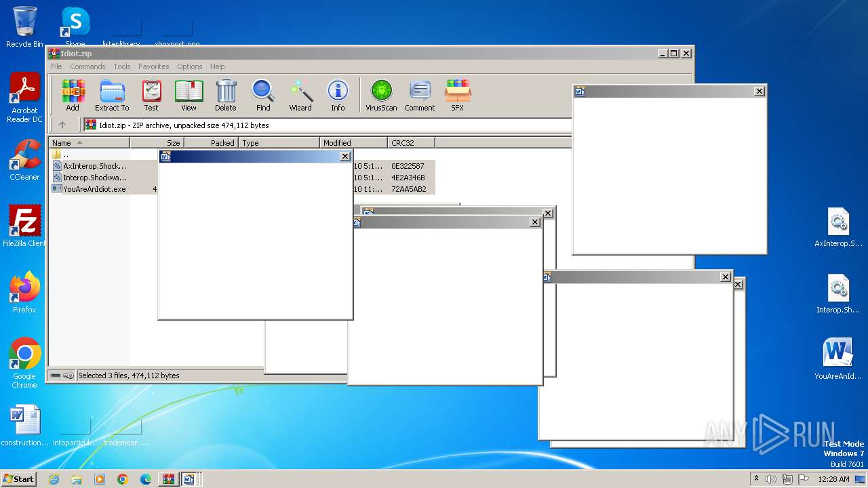Open Microsoft Edge from the taskbar
This screenshot has height=488, width=868.
coord(146,479)
